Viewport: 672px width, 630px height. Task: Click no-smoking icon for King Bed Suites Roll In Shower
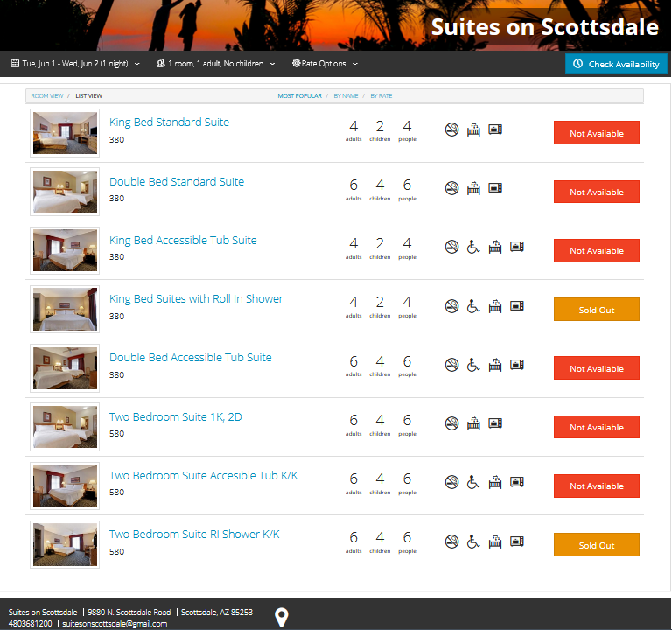coord(451,306)
